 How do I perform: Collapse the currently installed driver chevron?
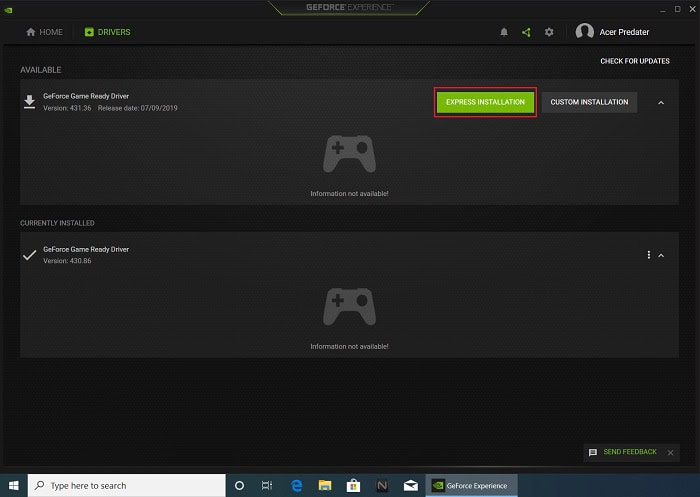(661, 255)
